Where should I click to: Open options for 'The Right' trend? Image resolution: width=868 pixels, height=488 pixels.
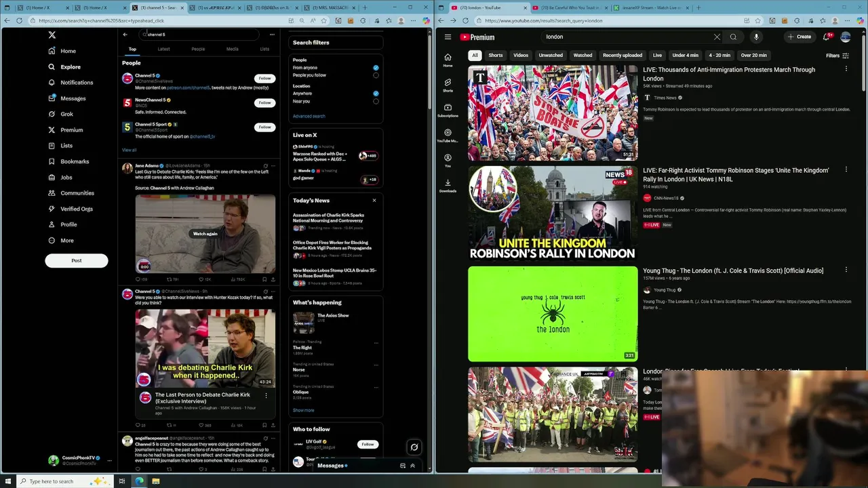[376, 344]
